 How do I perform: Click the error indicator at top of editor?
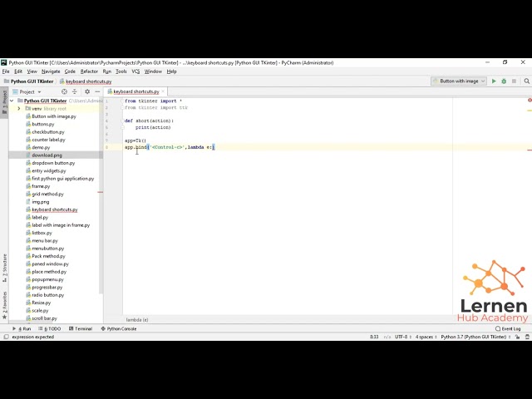530,100
